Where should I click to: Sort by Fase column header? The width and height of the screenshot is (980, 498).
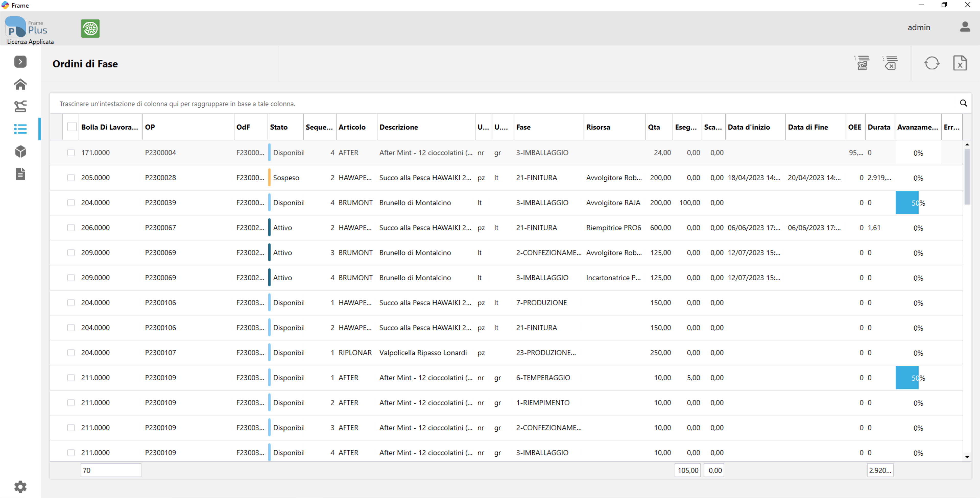pyautogui.click(x=548, y=127)
